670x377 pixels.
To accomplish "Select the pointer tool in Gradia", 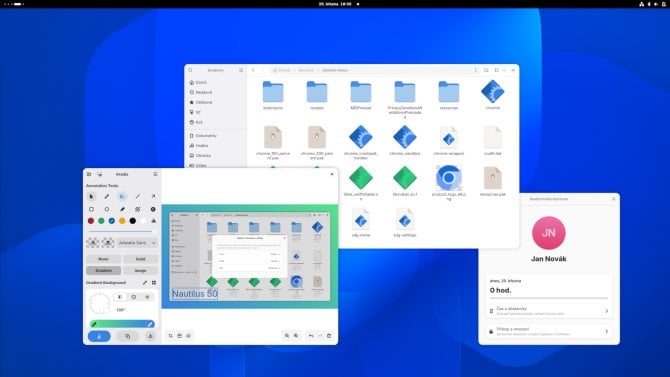I will [x=91, y=197].
